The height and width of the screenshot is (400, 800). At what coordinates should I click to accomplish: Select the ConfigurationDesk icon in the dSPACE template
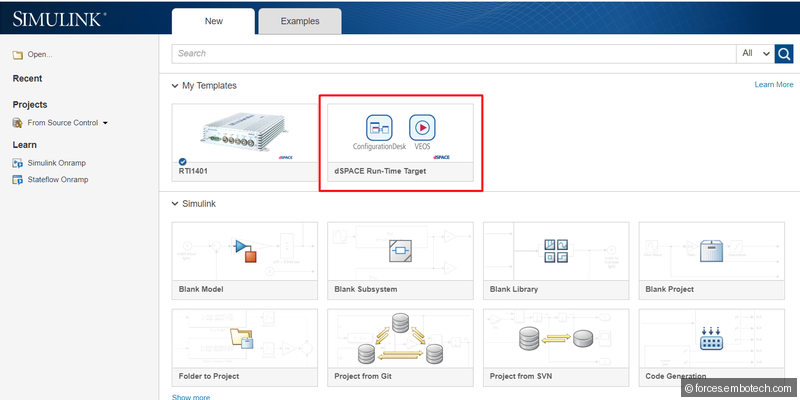[379, 128]
